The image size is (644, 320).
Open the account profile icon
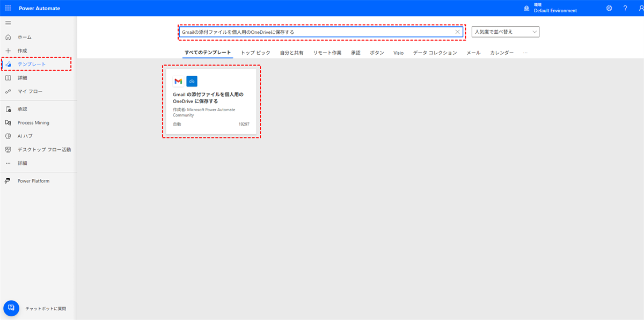(x=640, y=9)
